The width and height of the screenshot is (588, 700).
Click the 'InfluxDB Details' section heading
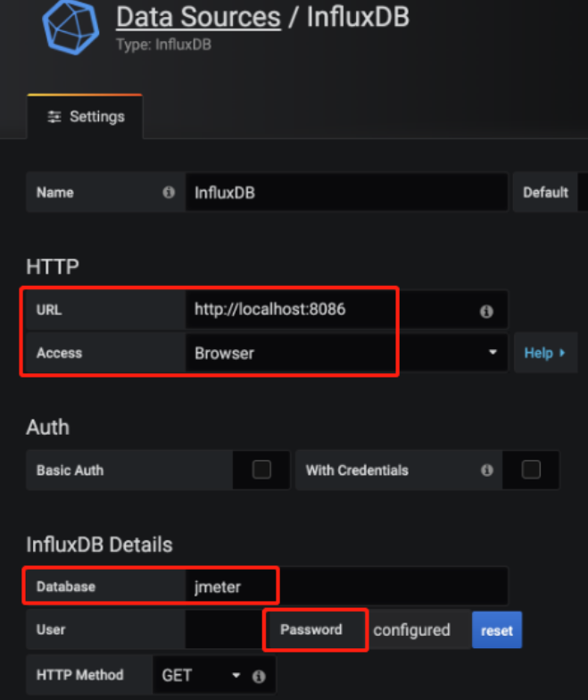click(x=99, y=545)
